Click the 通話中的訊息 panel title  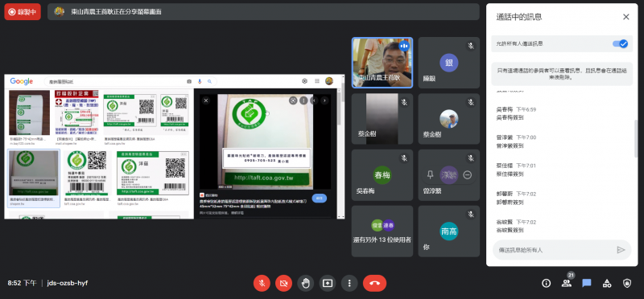pos(519,17)
